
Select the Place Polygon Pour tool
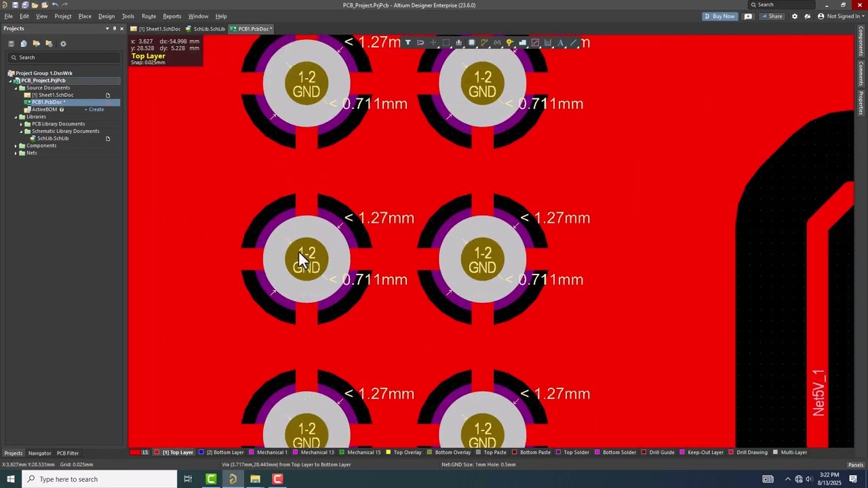click(x=523, y=43)
